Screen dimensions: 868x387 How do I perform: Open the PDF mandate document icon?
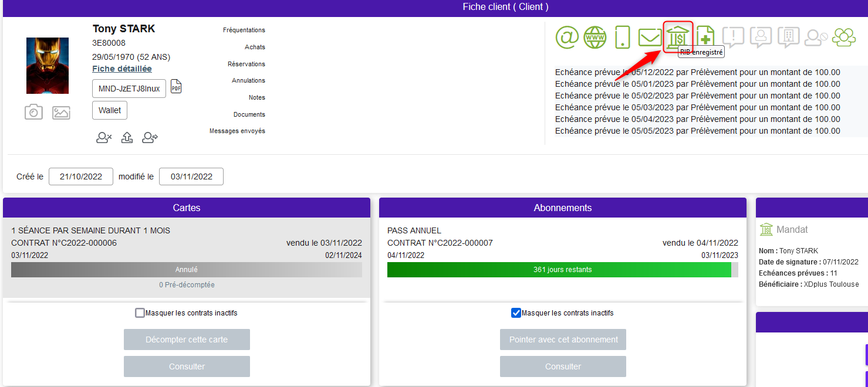pyautogui.click(x=176, y=87)
